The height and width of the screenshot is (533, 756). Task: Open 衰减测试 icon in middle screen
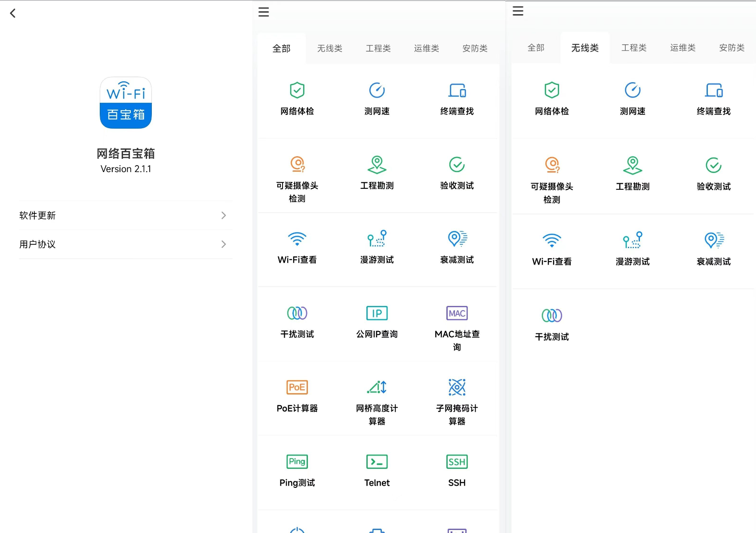pyautogui.click(x=457, y=239)
